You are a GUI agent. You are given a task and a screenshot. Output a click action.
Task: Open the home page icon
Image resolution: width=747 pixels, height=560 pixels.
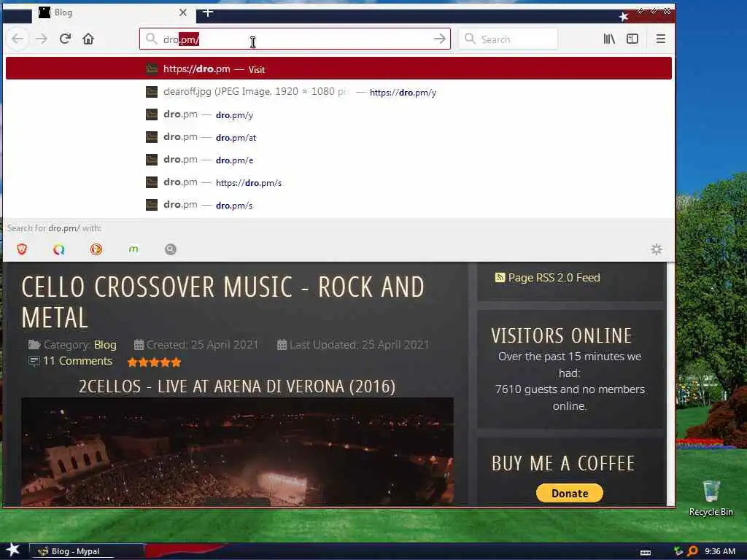[88, 39]
